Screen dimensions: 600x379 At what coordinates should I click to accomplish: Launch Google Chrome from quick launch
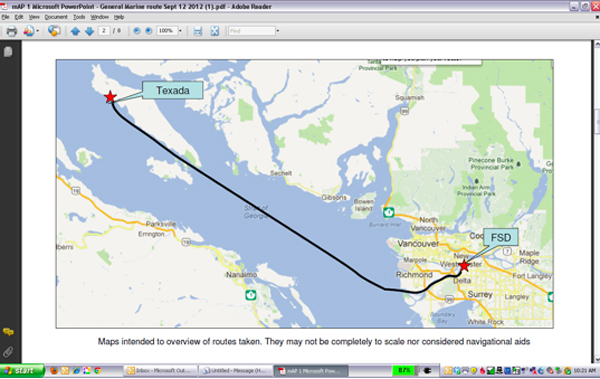(98, 371)
